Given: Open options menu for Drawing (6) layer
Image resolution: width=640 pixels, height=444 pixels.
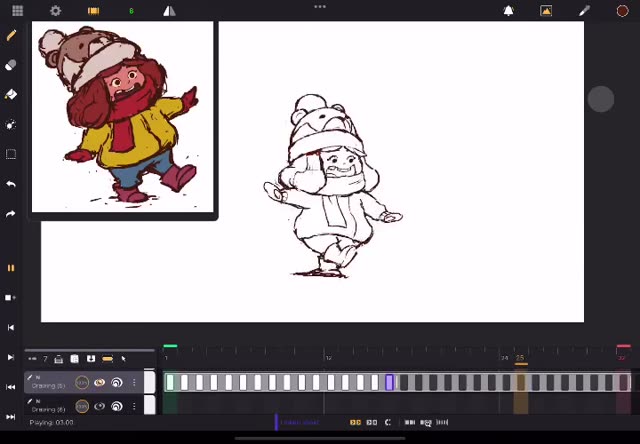Looking at the screenshot, I should (134, 406).
